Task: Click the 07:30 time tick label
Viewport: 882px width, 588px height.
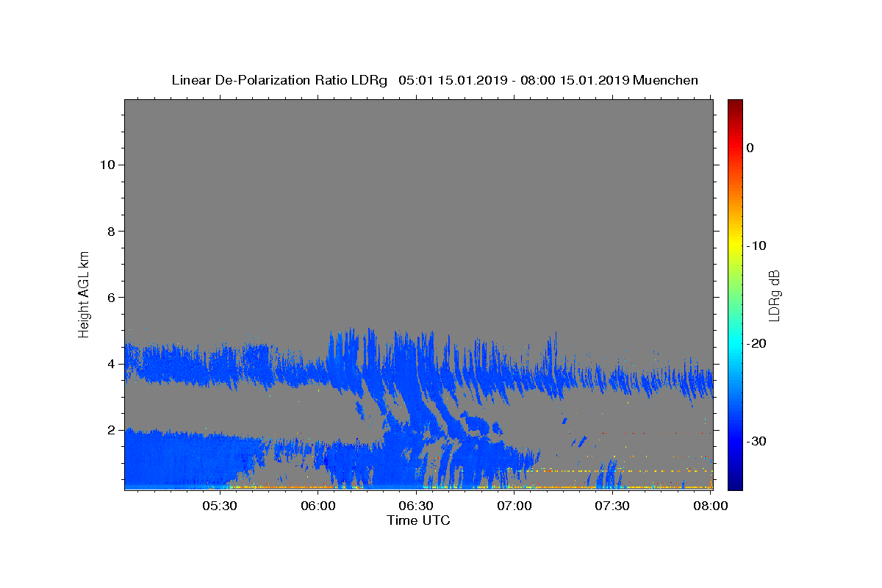Action: (612, 506)
